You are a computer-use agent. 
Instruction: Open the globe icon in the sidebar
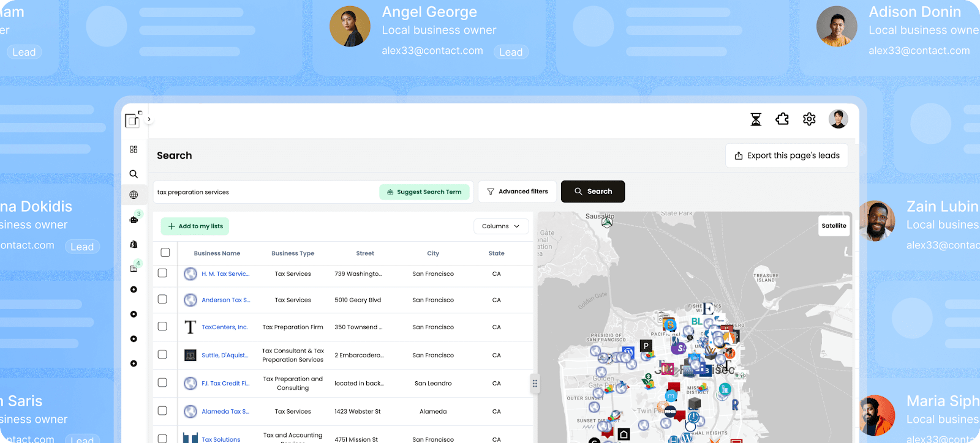tap(134, 195)
